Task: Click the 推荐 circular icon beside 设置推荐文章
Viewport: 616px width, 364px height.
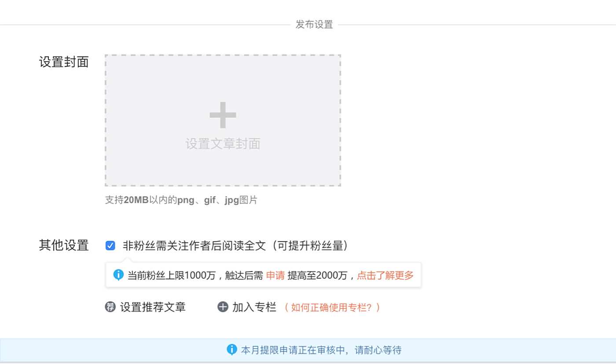Action: (110, 307)
